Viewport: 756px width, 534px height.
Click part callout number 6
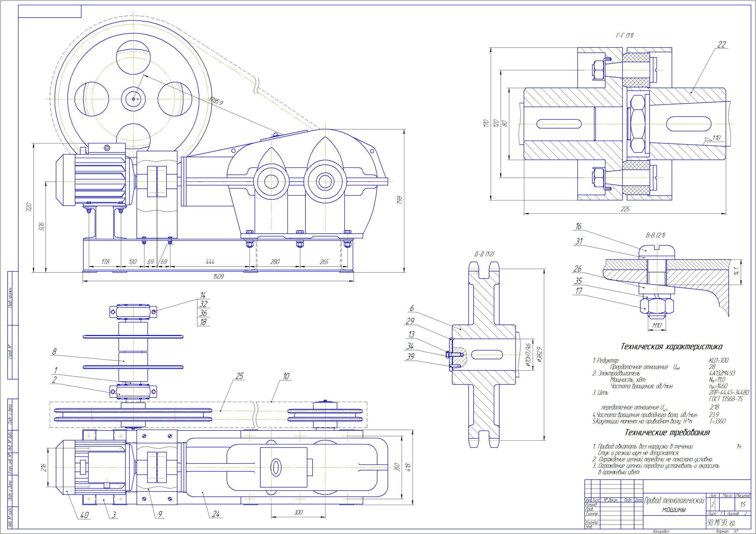(x=412, y=308)
